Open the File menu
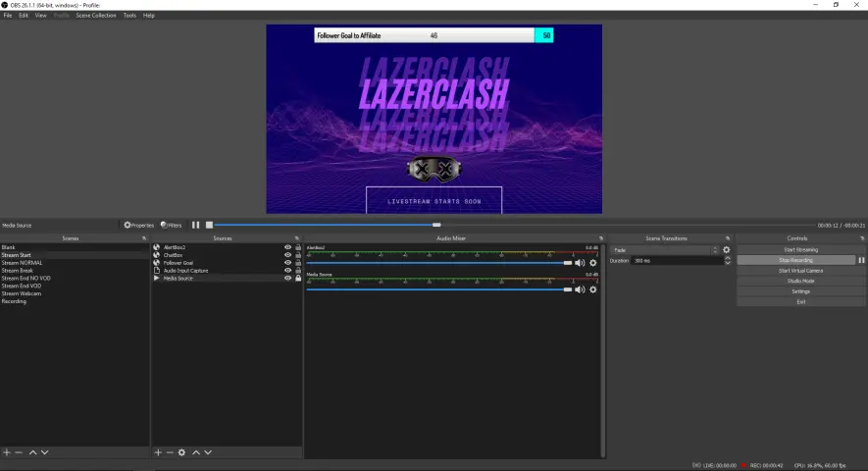 click(8, 16)
